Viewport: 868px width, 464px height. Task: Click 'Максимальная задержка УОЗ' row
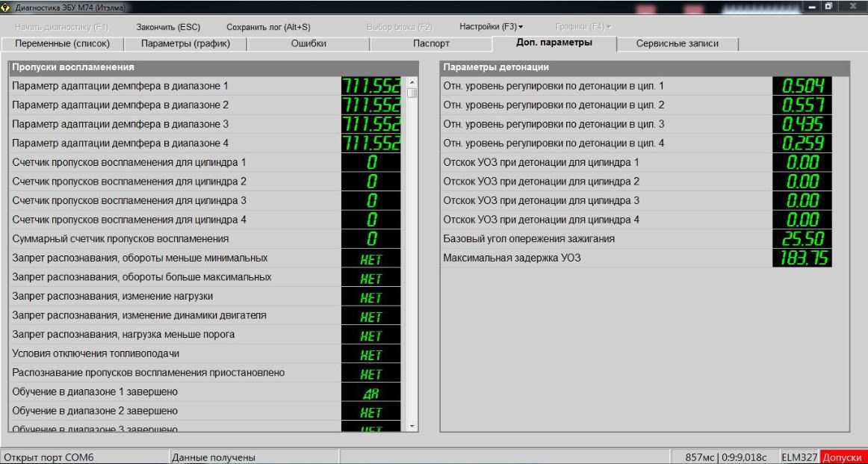[636, 258]
